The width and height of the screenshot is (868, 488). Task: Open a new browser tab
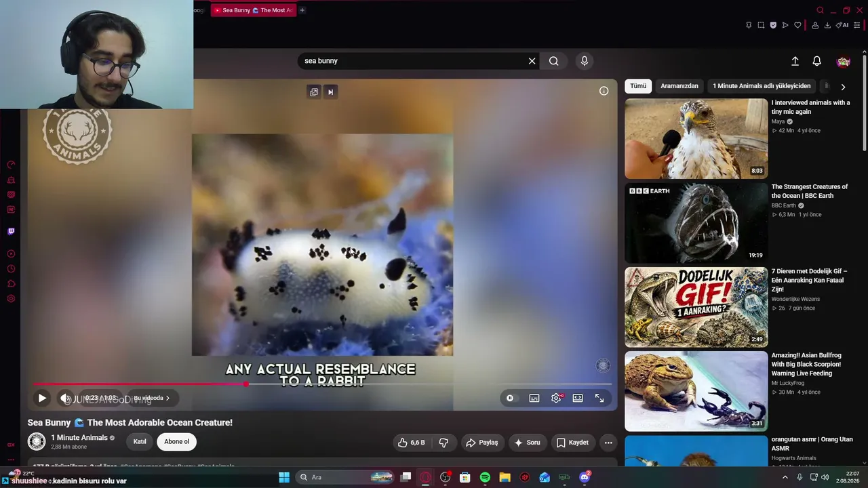(x=302, y=10)
